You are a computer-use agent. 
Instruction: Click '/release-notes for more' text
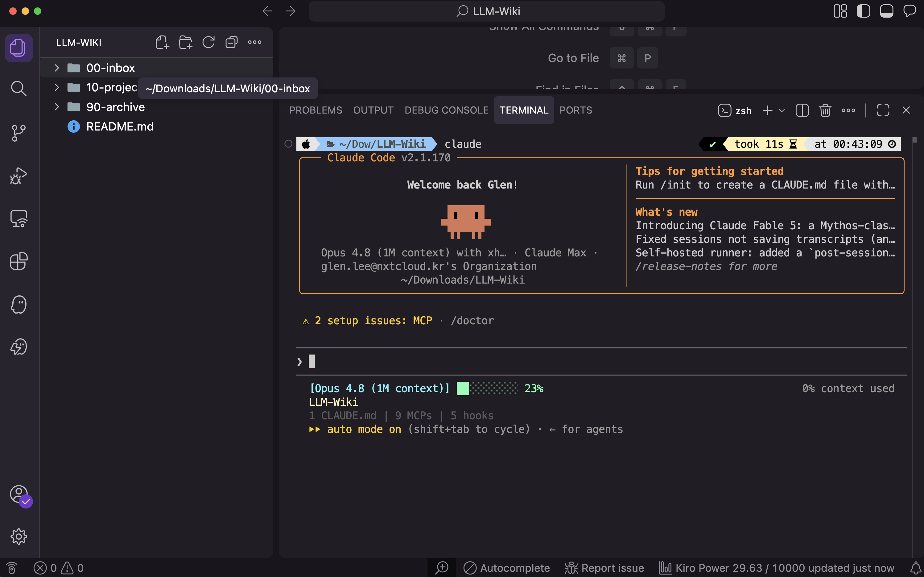coord(706,266)
